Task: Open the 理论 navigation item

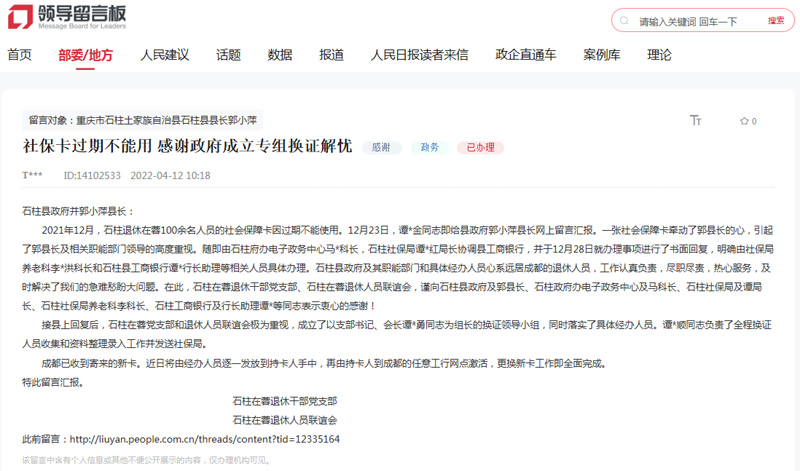Action: 659,55
